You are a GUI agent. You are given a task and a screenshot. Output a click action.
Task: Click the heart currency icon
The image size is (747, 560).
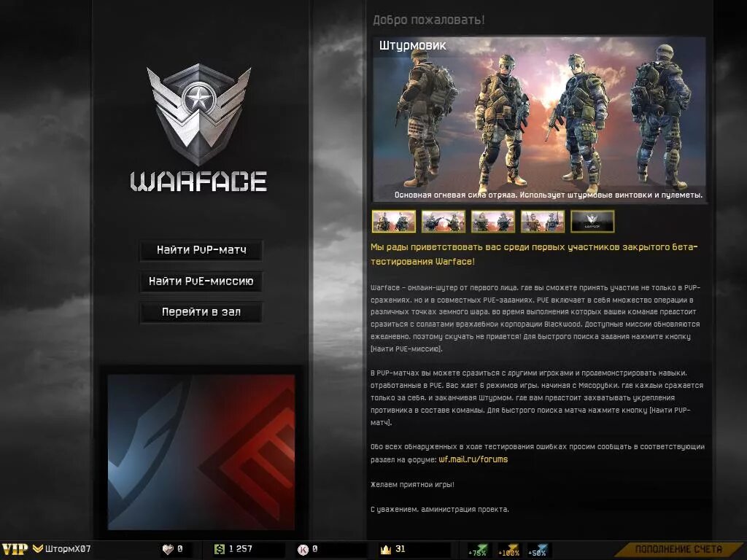point(168,550)
